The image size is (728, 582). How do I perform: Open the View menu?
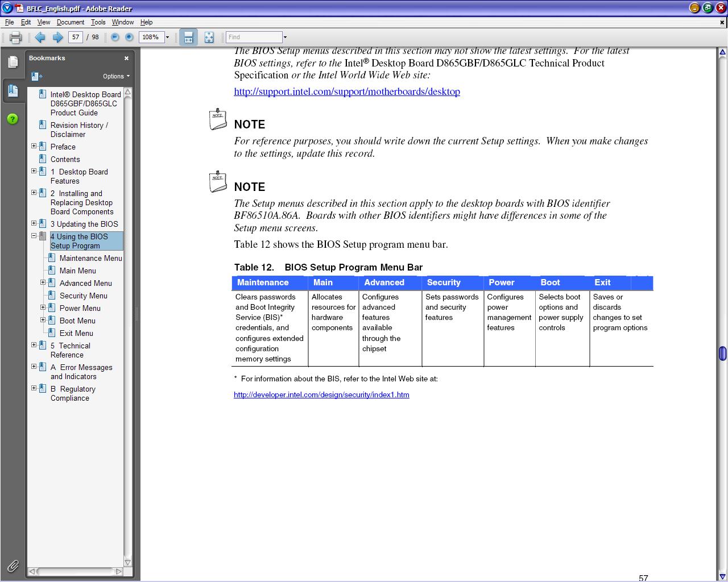[44, 22]
